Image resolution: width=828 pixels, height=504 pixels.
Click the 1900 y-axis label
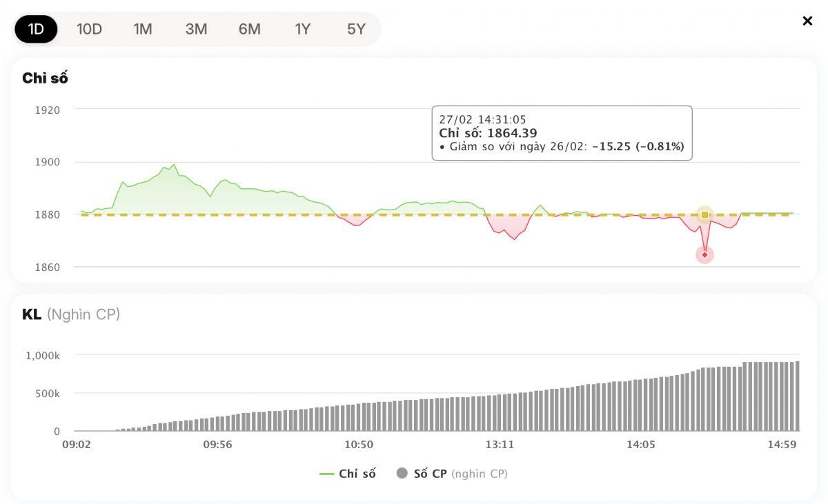[x=48, y=162]
